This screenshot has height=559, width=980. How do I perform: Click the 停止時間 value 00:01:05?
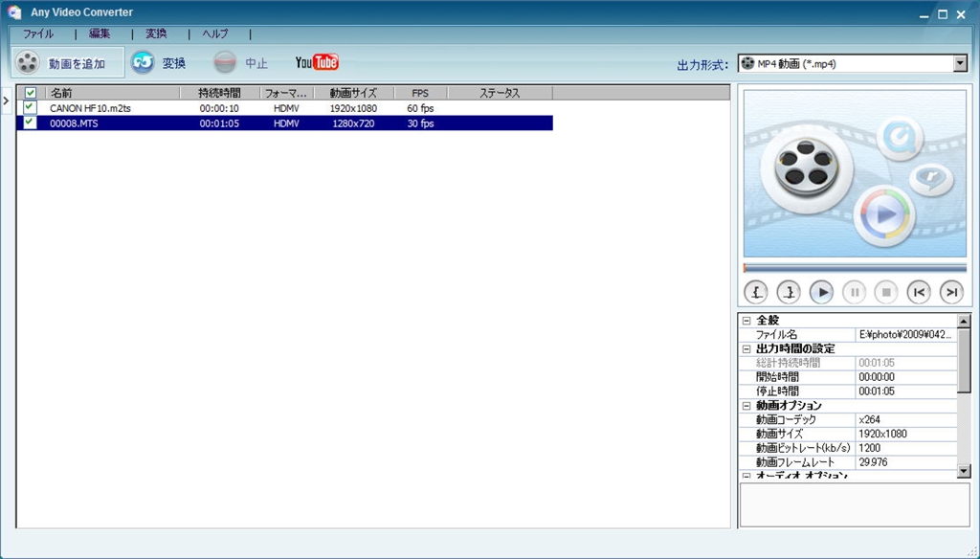877,391
